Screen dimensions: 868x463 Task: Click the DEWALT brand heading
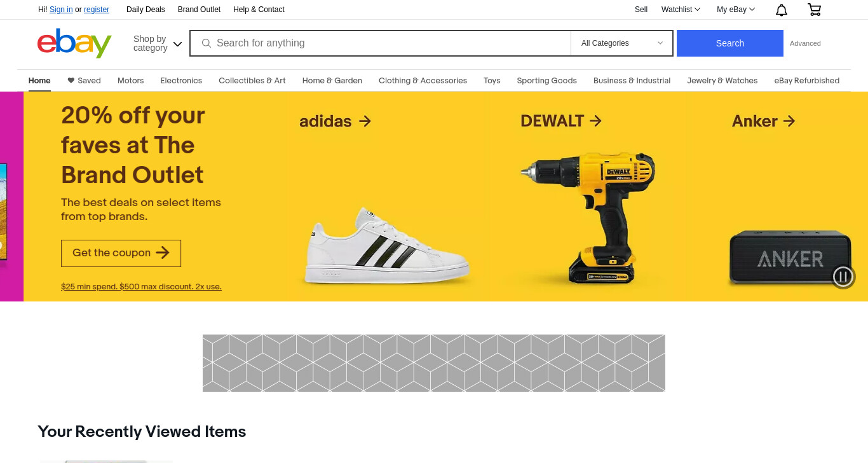(552, 121)
